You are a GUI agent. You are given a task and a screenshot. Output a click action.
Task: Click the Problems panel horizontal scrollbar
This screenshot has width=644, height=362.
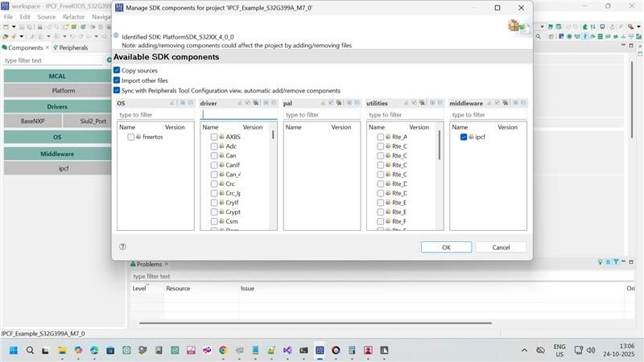[316, 323]
